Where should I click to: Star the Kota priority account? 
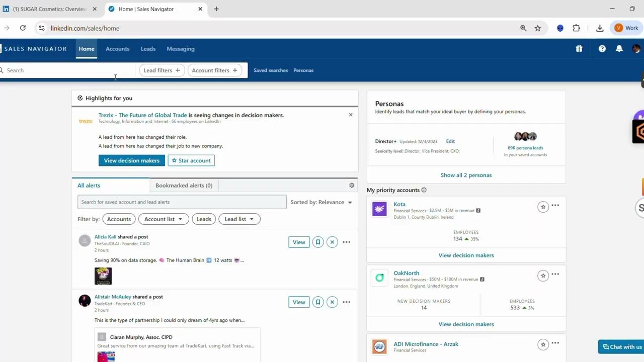pos(543,207)
